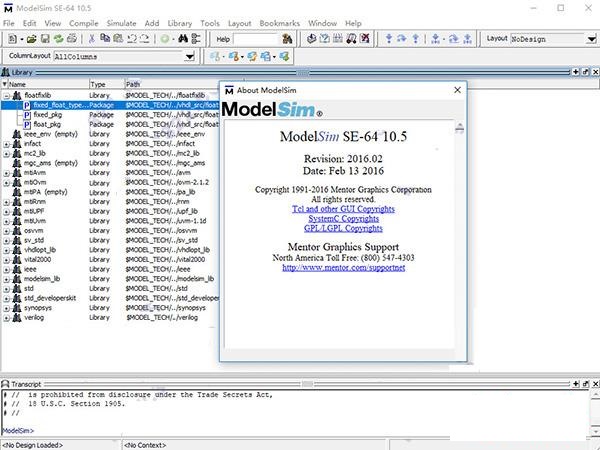Expand the mtiAvm library node

click(7, 173)
